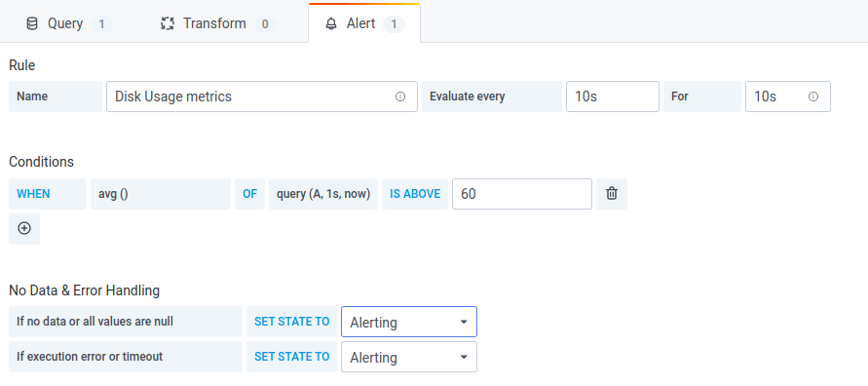This screenshot has width=868, height=386.
Task: Click the 'If no data or all values are null' label
Action: (x=126, y=322)
